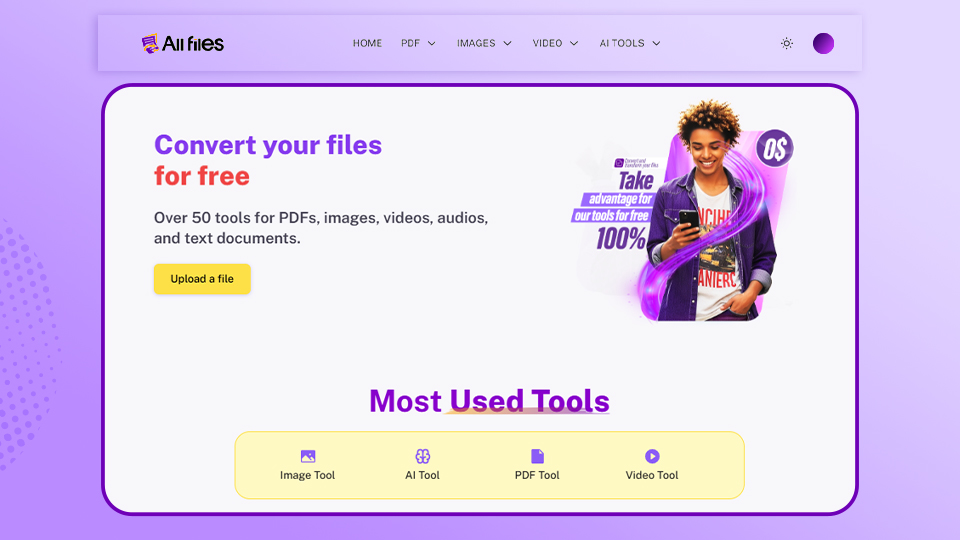The width and height of the screenshot is (960, 540).
Task: Click the Most Used Tools heading
Action: pos(489,401)
